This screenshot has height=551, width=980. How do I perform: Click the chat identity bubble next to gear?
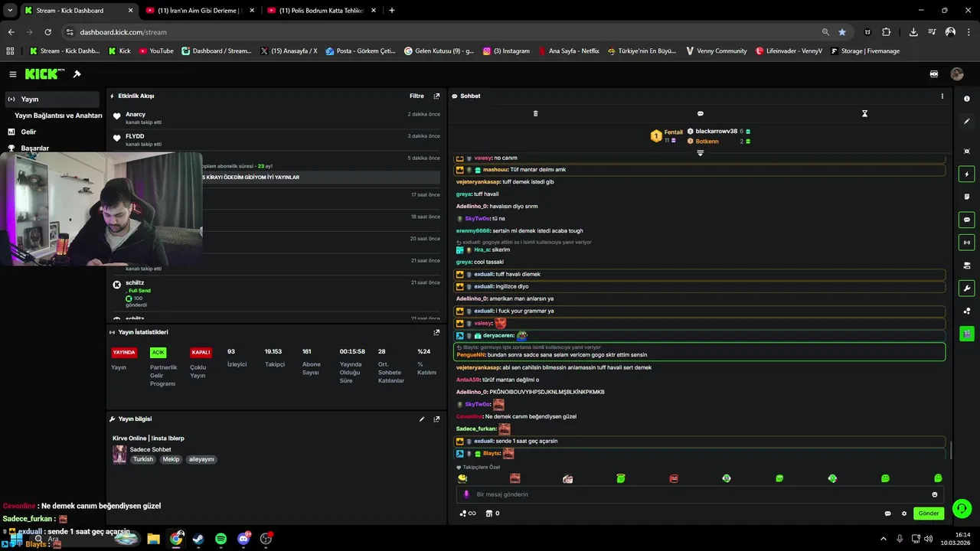coord(888,514)
